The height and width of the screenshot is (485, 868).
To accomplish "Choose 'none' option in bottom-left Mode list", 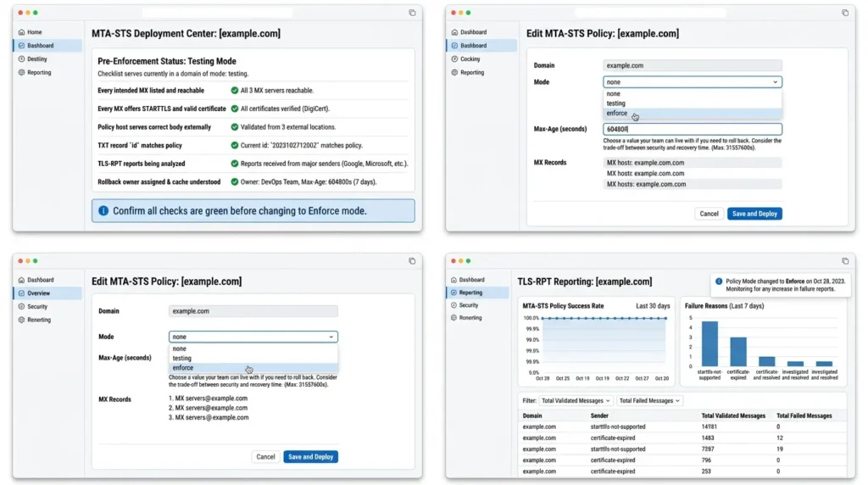I will point(253,348).
